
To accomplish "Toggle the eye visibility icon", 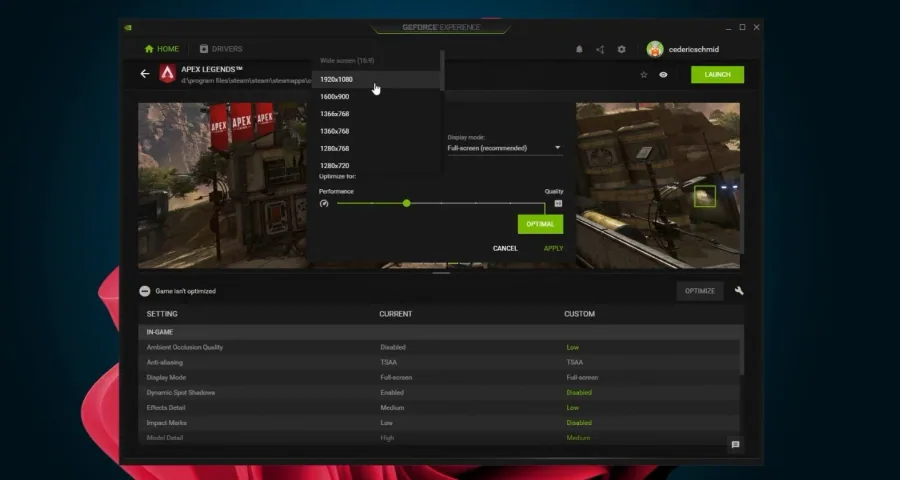I will click(x=663, y=75).
